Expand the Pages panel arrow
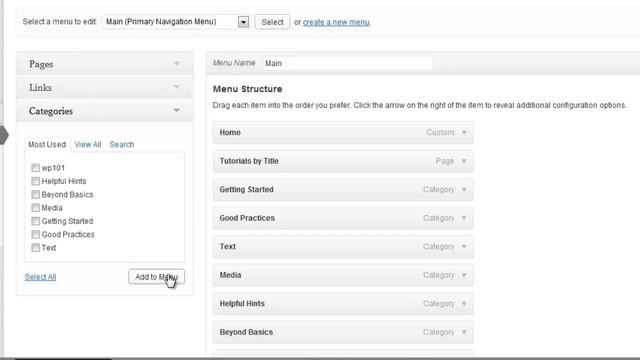Image resolution: width=640 pixels, height=360 pixels. click(177, 63)
